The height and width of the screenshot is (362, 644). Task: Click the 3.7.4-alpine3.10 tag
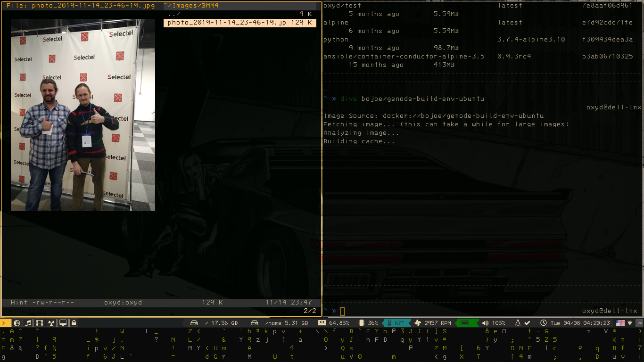[531, 40]
